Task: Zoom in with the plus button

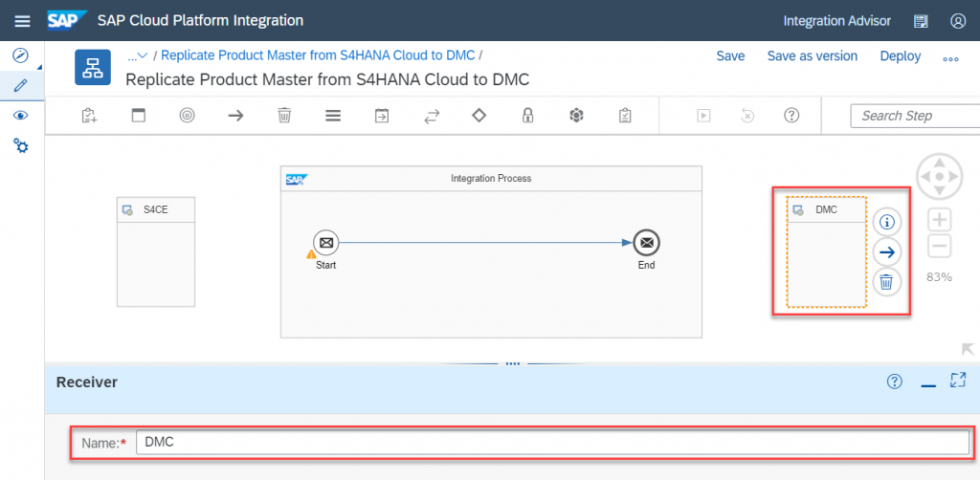Action: [940, 220]
